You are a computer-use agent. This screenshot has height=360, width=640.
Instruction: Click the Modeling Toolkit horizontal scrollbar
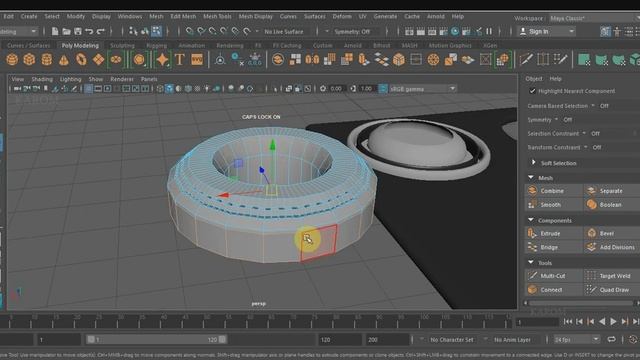tap(581, 303)
